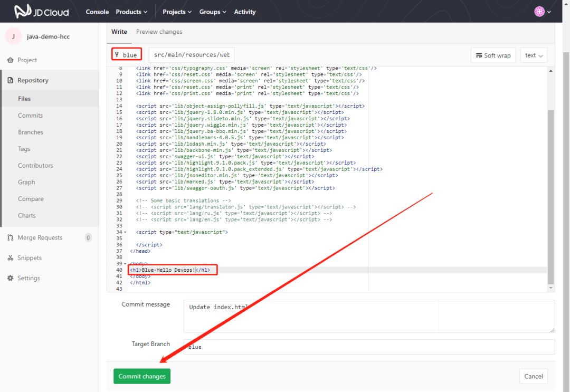Open Activity in the top navigation

click(245, 12)
